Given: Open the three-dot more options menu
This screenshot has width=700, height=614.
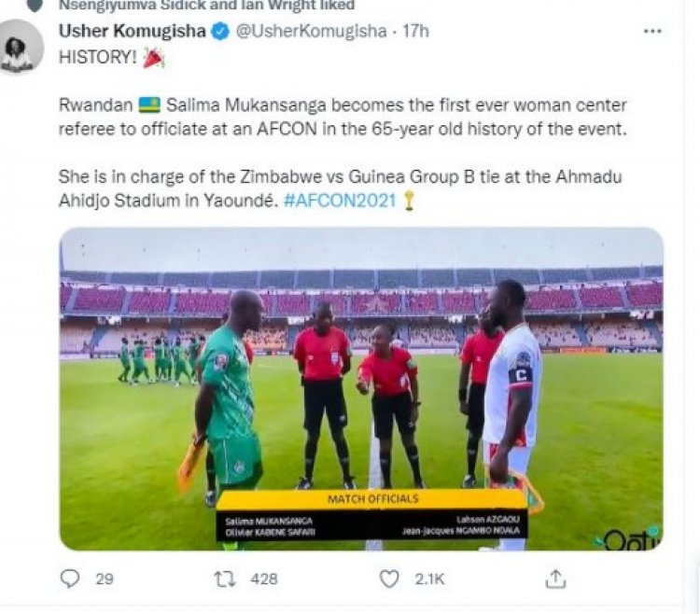Looking at the screenshot, I should pos(652,31).
